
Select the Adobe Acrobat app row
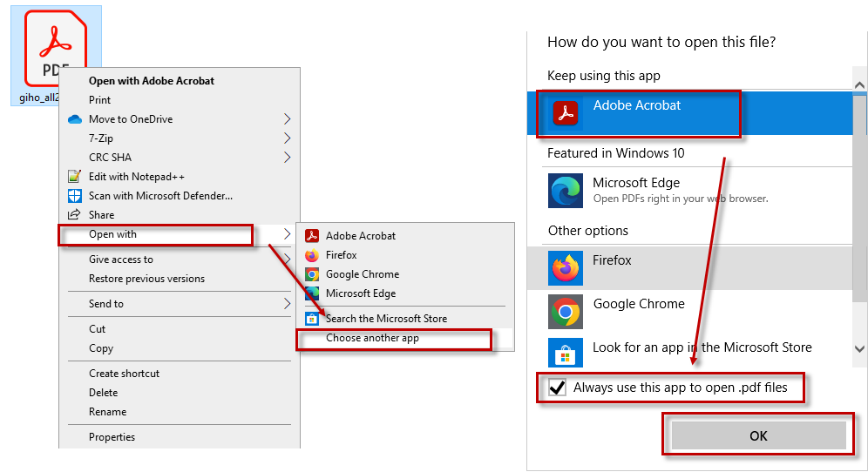[x=689, y=113]
